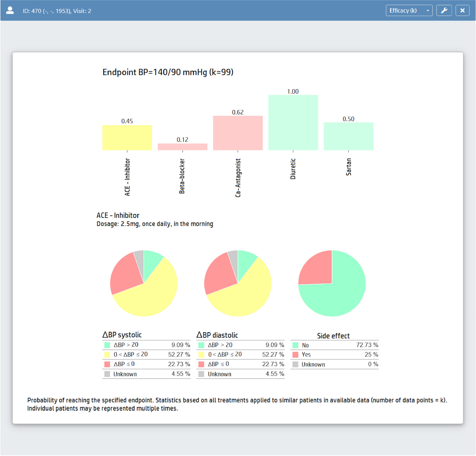
Task: Click the wrench settings icon
Action: click(444, 11)
